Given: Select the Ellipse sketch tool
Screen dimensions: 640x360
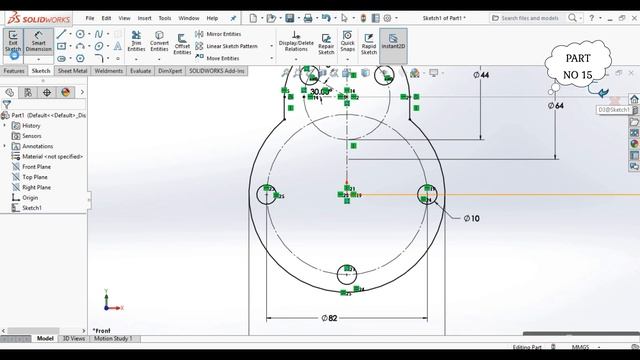Looking at the screenshot, I should [99, 46].
